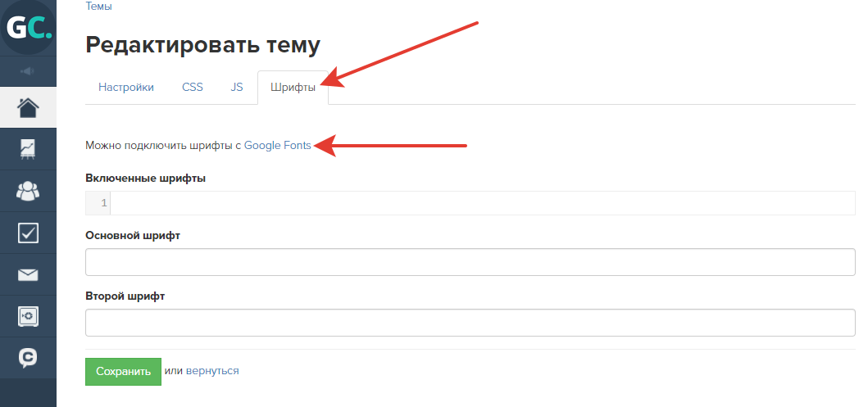This screenshot has width=868, height=407.
Task: Open the home icon in sidebar
Action: (x=28, y=107)
